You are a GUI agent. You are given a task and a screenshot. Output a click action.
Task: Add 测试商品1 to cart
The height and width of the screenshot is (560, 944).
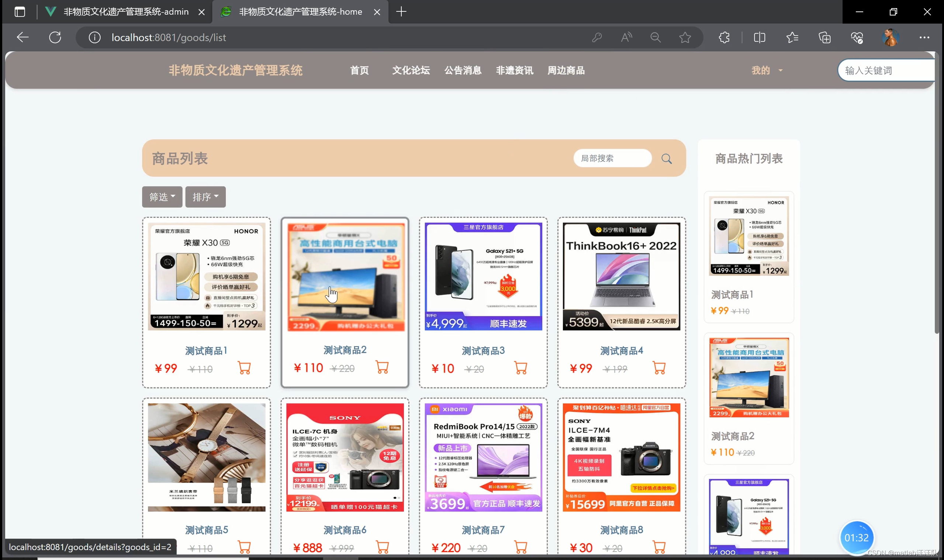[x=244, y=368]
